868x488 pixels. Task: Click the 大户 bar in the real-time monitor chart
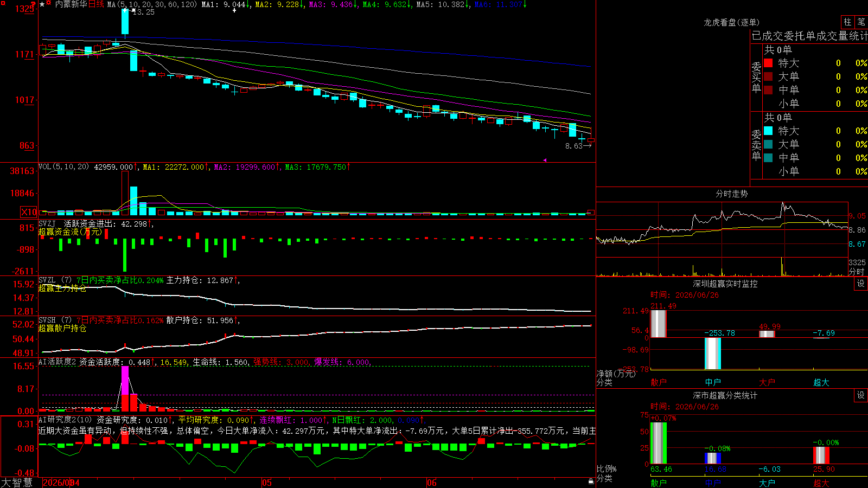coord(767,334)
